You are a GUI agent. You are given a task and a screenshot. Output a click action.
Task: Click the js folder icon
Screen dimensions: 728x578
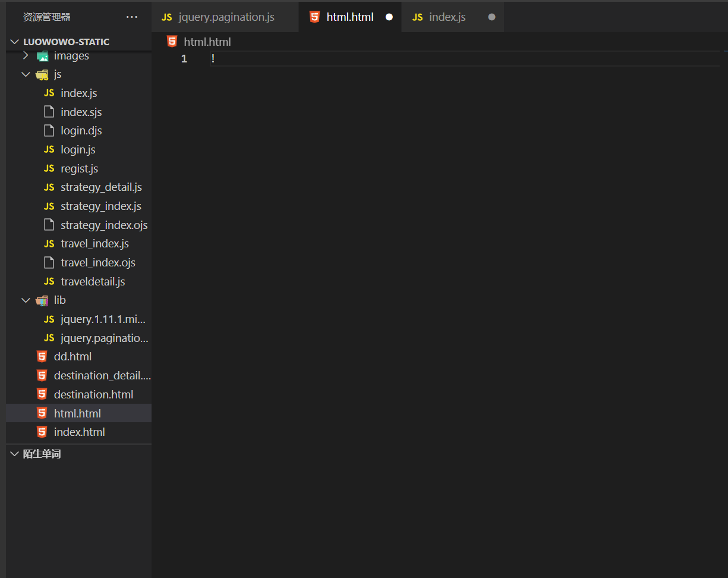42,74
